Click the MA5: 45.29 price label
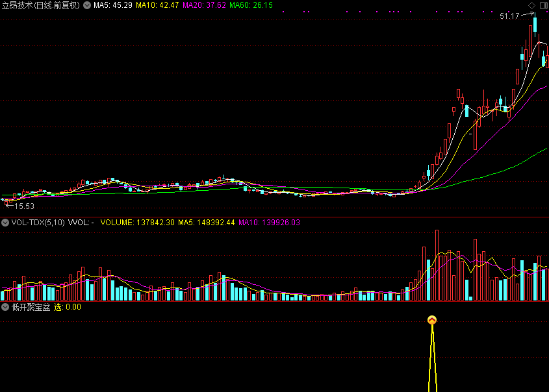Screen dimensions: 549x392 click(x=113, y=5)
